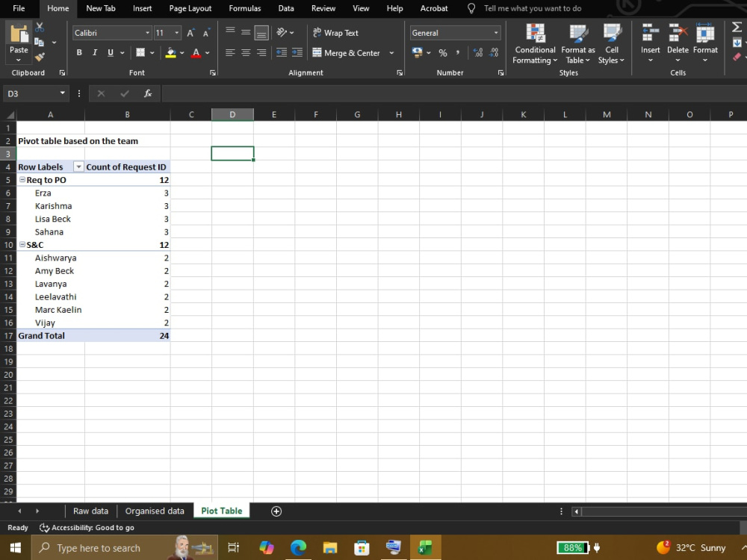The image size is (747, 560).
Task: Open the Name Box dropdown arrow
Action: point(62,93)
